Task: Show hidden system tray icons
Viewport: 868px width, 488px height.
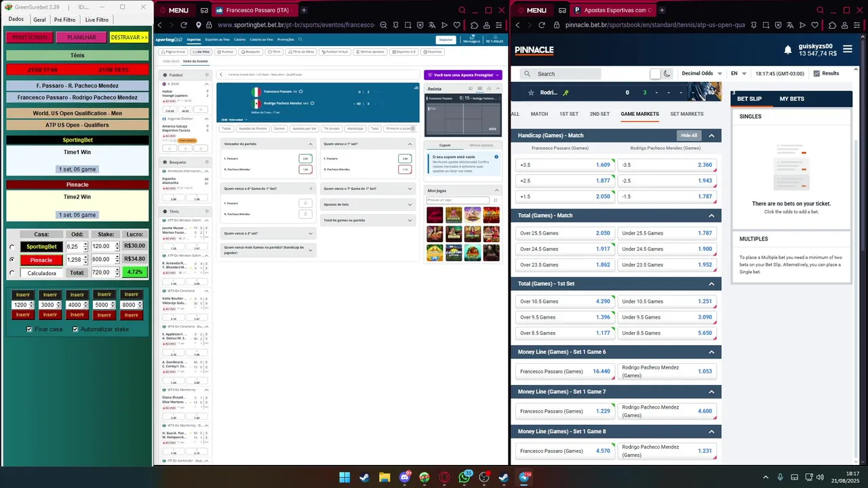Action: coord(766,477)
